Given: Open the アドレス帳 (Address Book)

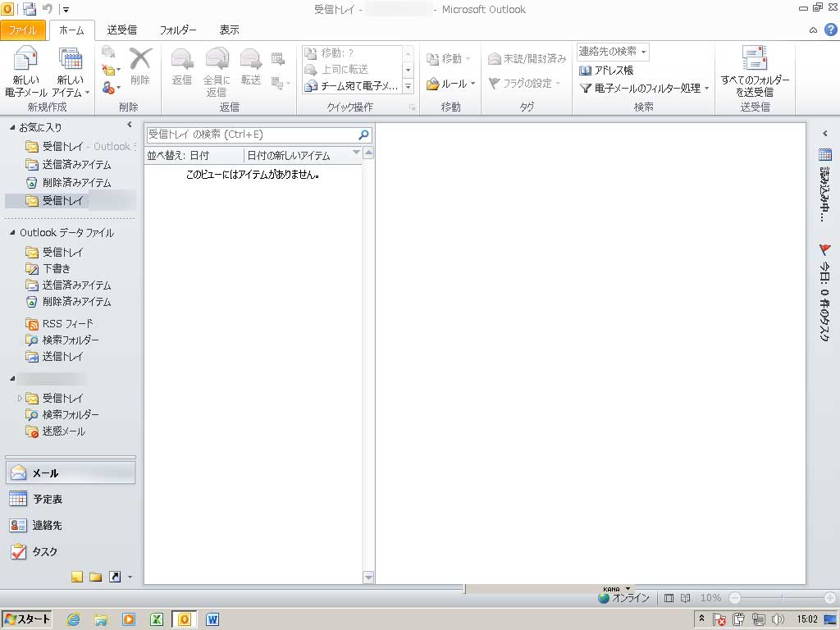Looking at the screenshot, I should 606,70.
